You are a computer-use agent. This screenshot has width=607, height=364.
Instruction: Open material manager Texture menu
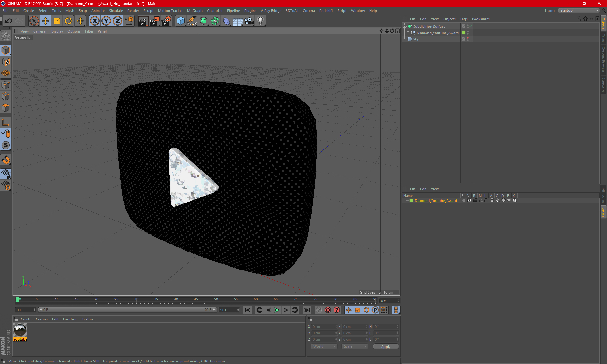(x=88, y=319)
